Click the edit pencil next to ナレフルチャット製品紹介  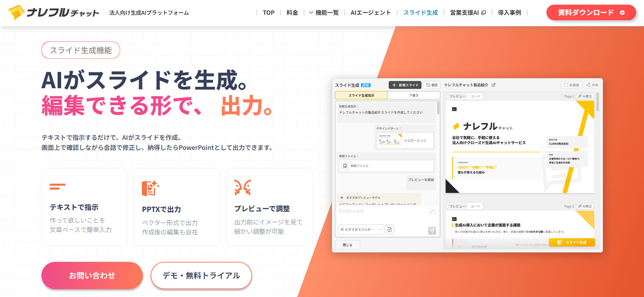coord(493,85)
